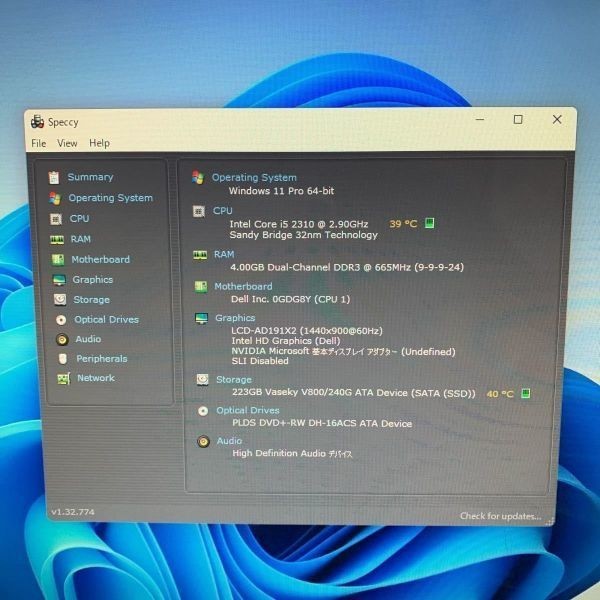Click RAM icon in summary pane
The height and width of the screenshot is (600, 600).
pos(200,255)
